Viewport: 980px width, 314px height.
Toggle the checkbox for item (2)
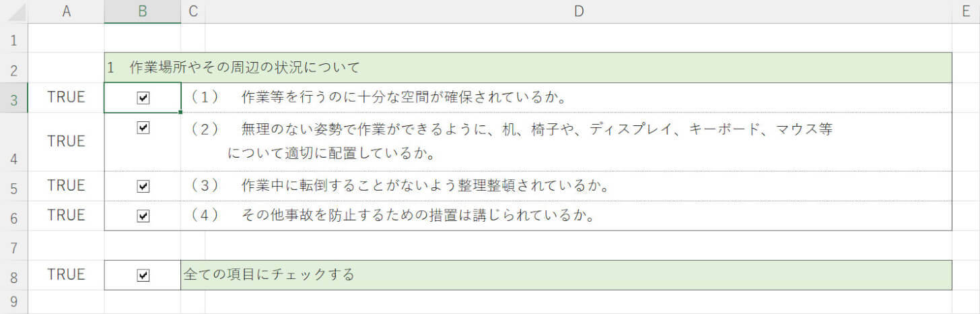pyautogui.click(x=143, y=127)
